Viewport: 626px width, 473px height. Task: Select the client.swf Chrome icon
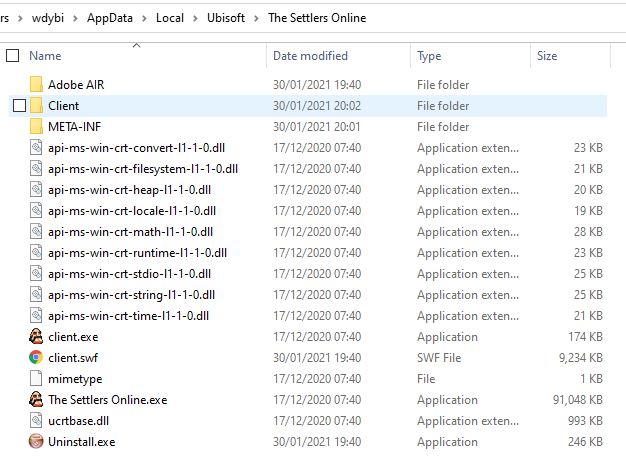tap(36, 358)
